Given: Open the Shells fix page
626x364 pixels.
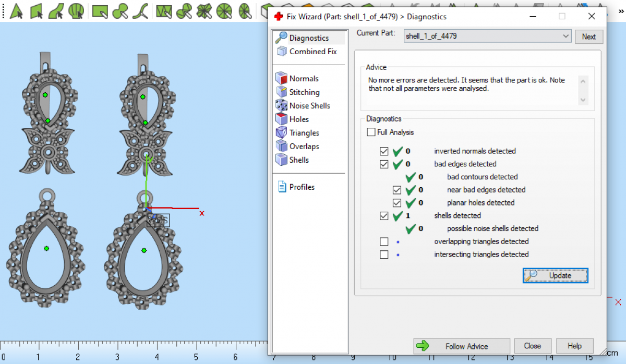Looking at the screenshot, I should pos(299,160).
